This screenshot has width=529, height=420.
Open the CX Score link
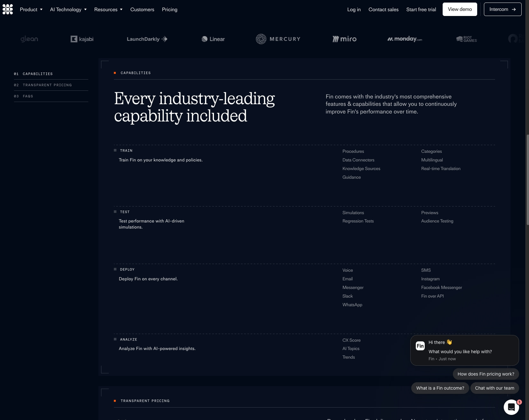tap(351, 340)
